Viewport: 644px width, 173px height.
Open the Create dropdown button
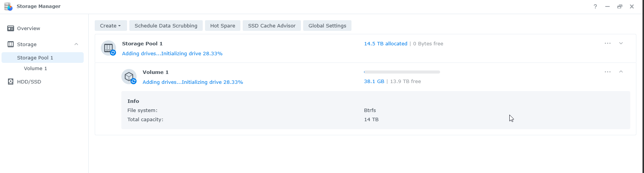(111, 26)
